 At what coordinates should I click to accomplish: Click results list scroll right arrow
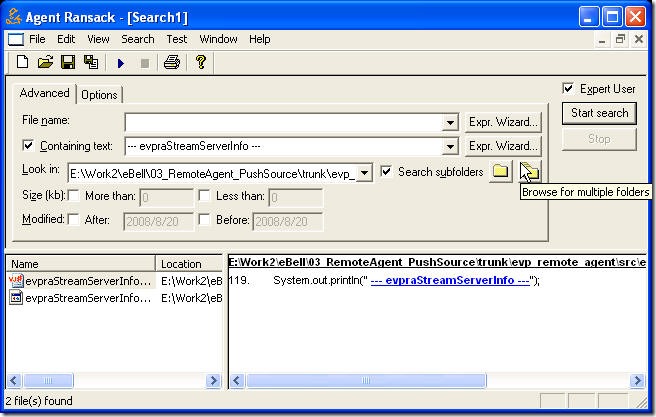coord(214,381)
